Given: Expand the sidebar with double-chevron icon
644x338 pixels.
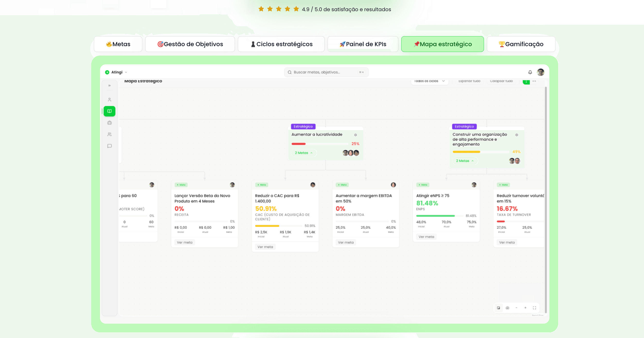Looking at the screenshot, I should pos(109,86).
